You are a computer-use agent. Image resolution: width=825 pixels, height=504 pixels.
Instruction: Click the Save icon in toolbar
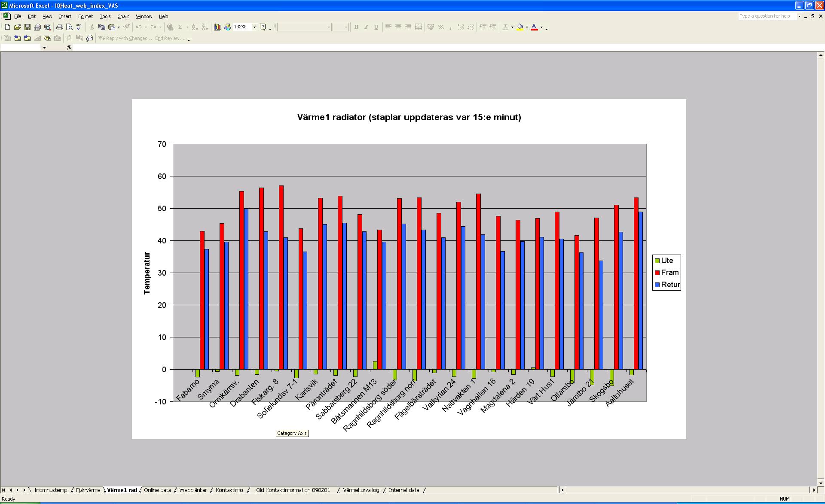click(x=27, y=27)
